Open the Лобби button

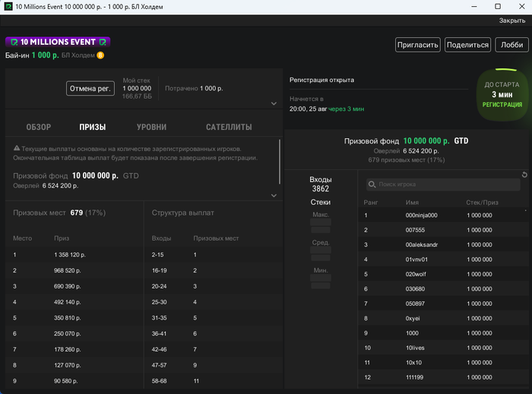[x=512, y=45]
